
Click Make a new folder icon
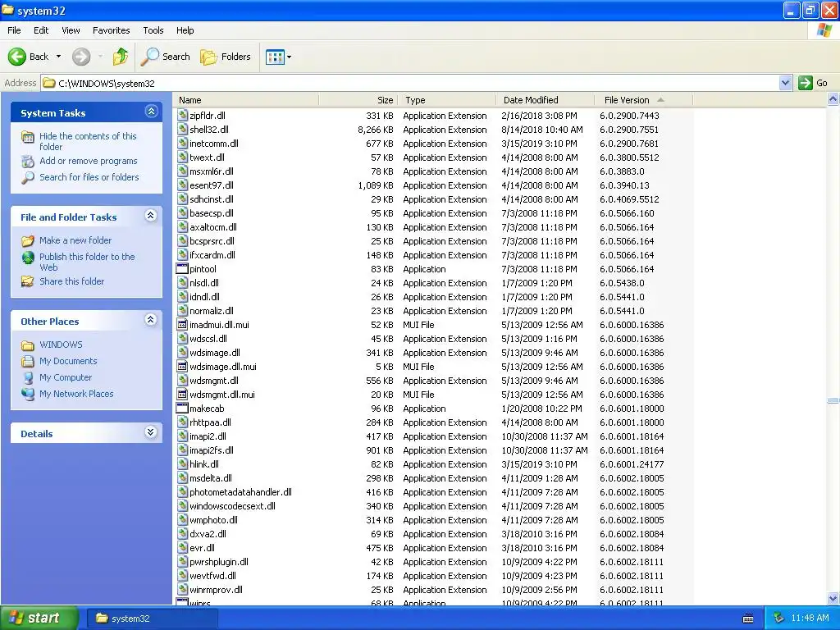[x=28, y=240]
